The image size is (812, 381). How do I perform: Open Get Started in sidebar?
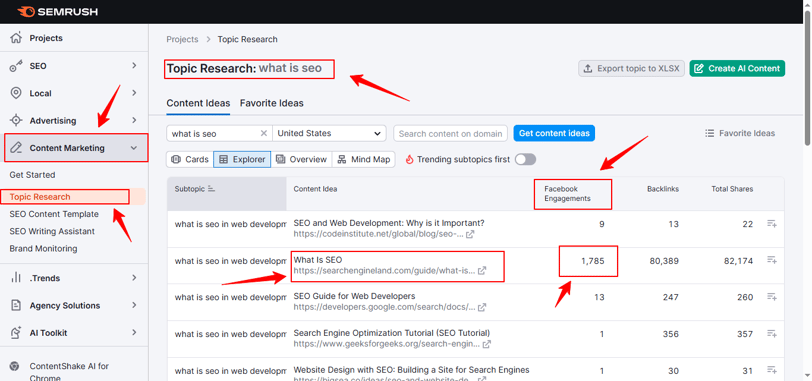[x=32, y=175]
